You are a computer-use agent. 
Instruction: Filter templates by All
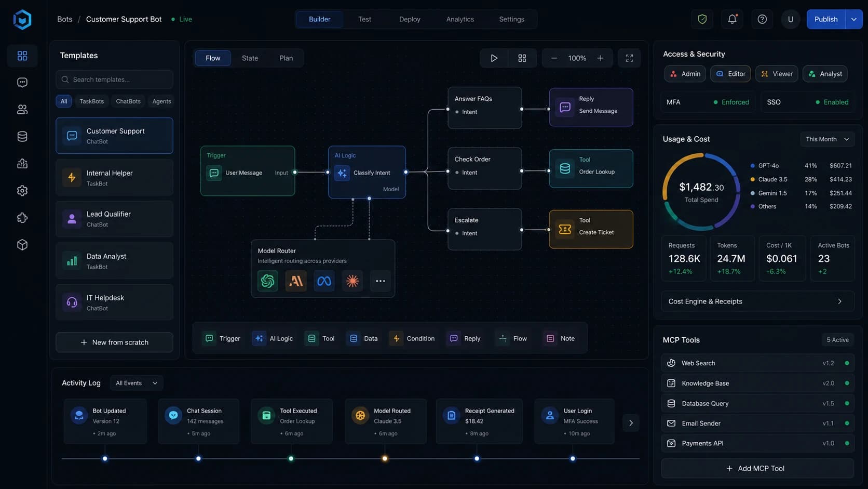click(64, 101)
